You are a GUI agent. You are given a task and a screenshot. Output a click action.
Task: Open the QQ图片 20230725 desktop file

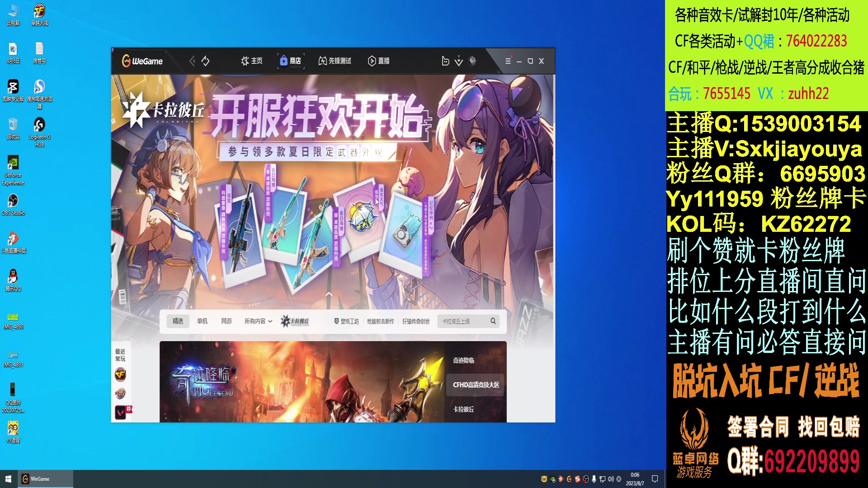coord(13,398)
